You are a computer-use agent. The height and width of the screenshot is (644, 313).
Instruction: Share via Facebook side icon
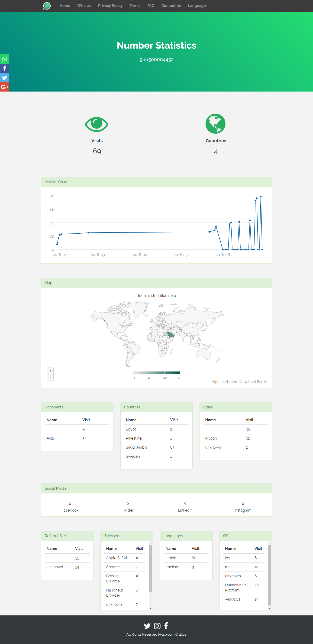coord(4,68)
